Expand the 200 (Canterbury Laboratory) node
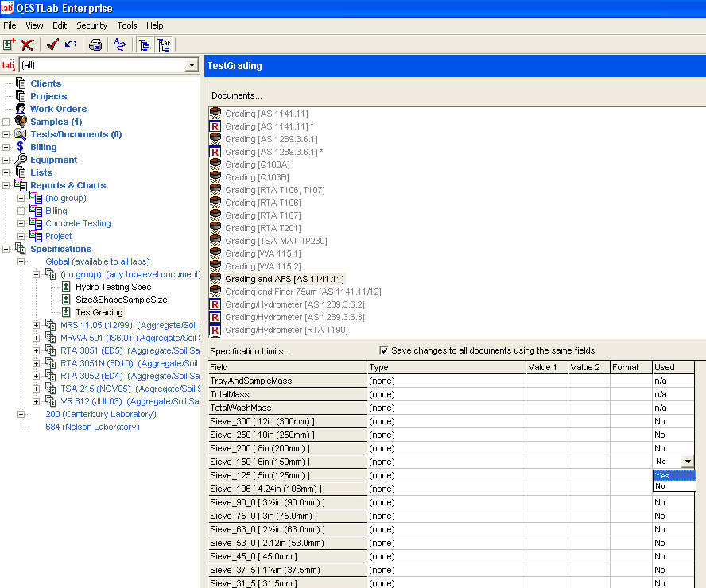The image size is (706, 588). [x=21, y=414]
